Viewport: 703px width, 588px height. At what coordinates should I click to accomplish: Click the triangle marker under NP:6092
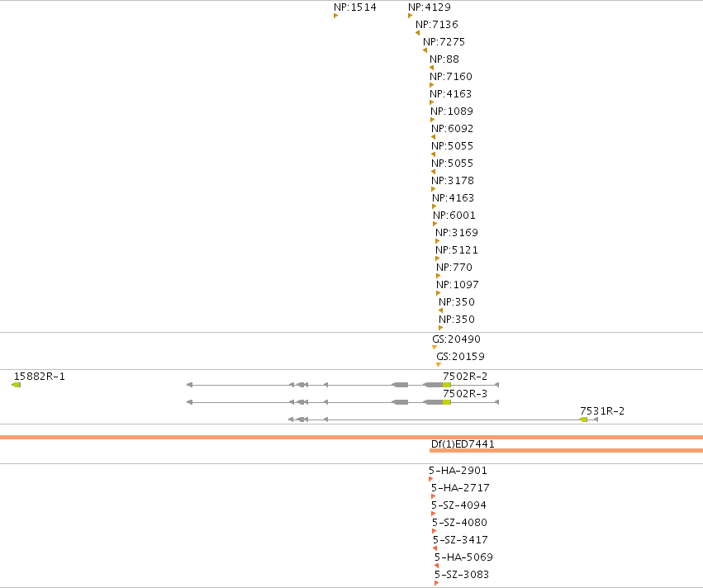[433, 137]
